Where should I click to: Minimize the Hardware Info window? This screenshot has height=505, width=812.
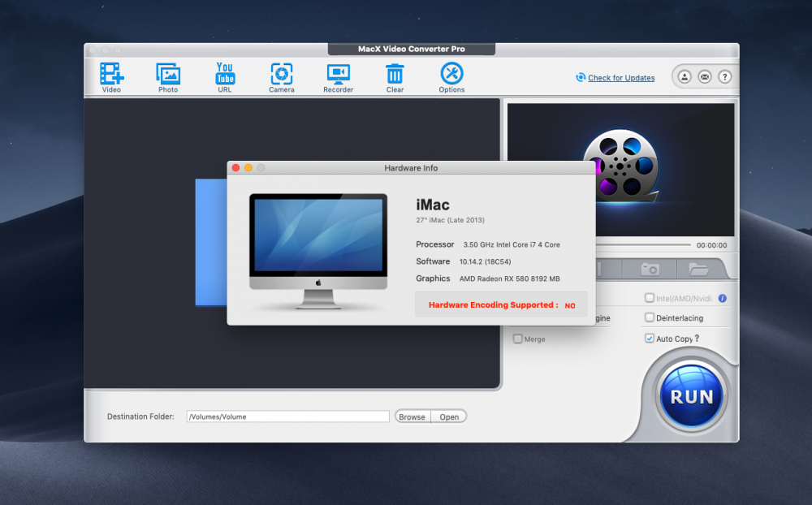tap(248, 168)
